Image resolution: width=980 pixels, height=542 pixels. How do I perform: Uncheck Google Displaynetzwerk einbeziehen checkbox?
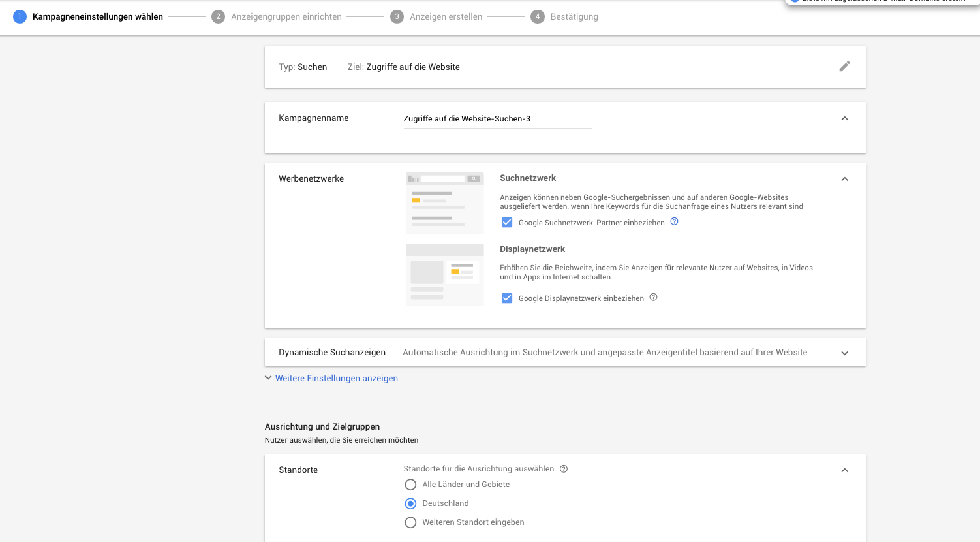coord(507,298)
